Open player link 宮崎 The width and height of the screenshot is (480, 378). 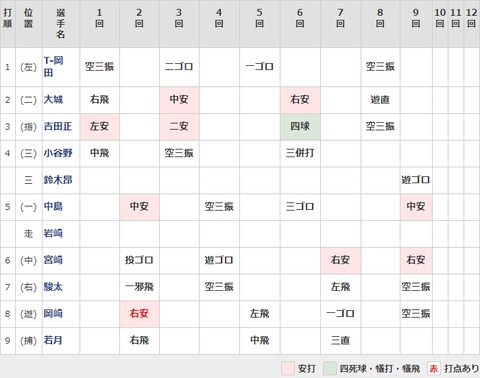click(53, 260)
